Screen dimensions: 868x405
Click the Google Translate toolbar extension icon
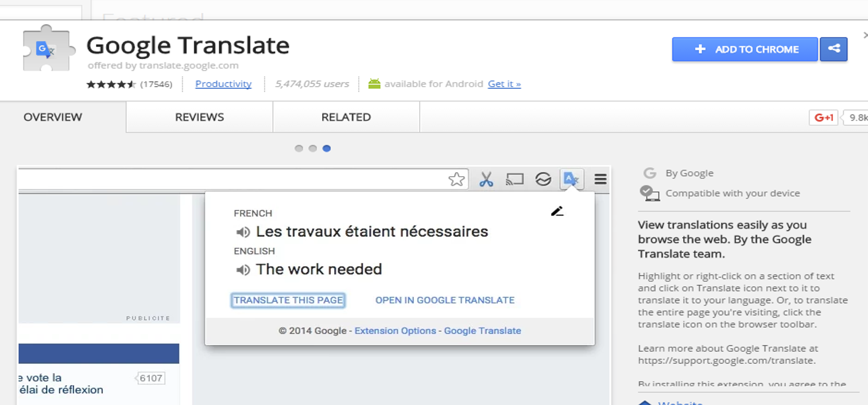coord(571,179)
